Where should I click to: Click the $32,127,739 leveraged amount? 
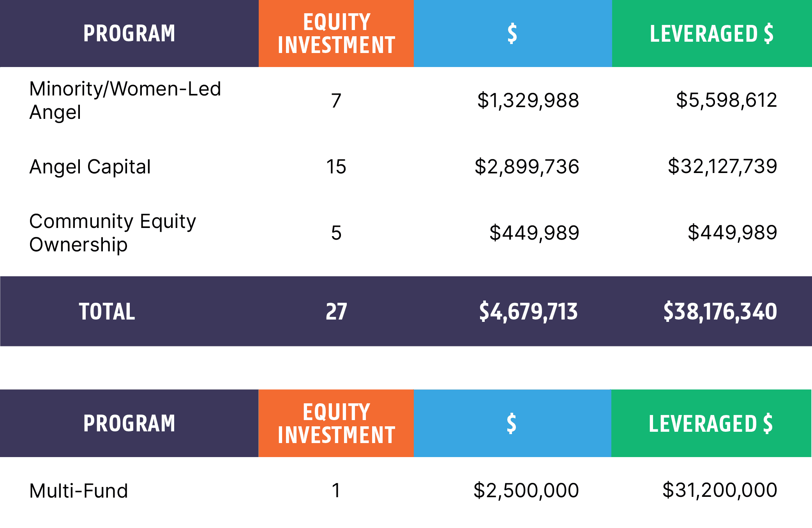pos(722,166)
